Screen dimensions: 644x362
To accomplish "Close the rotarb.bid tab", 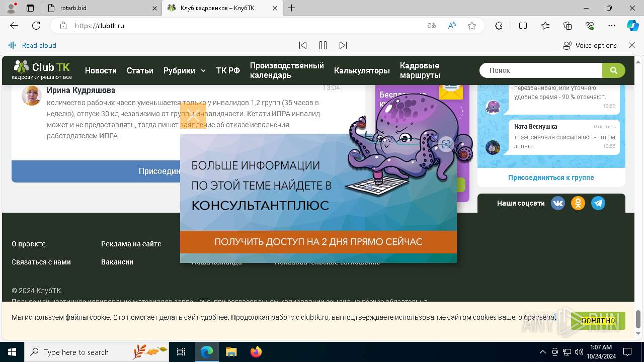I will (x=154, y=8).
